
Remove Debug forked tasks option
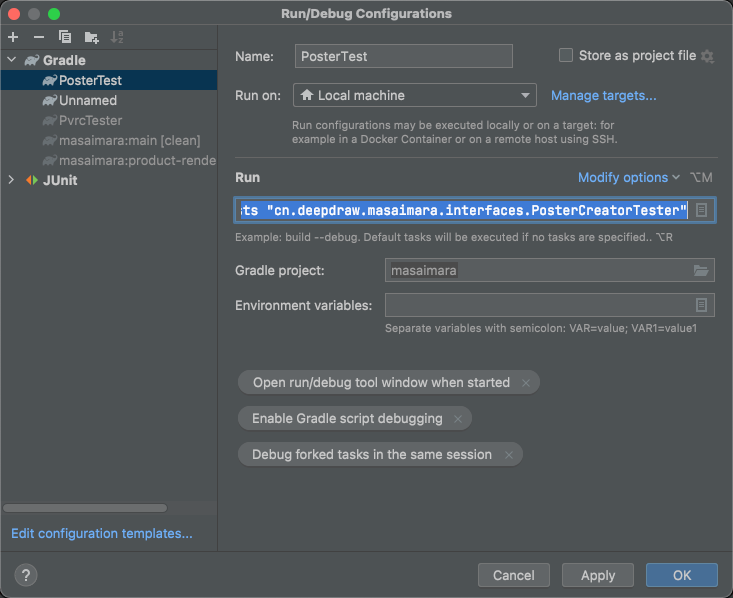(x=509, y=455)
